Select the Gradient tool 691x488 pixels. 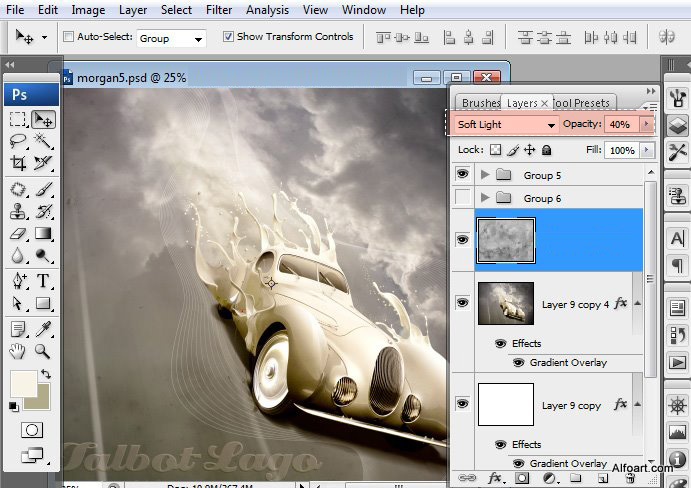[x=43, y=234]
